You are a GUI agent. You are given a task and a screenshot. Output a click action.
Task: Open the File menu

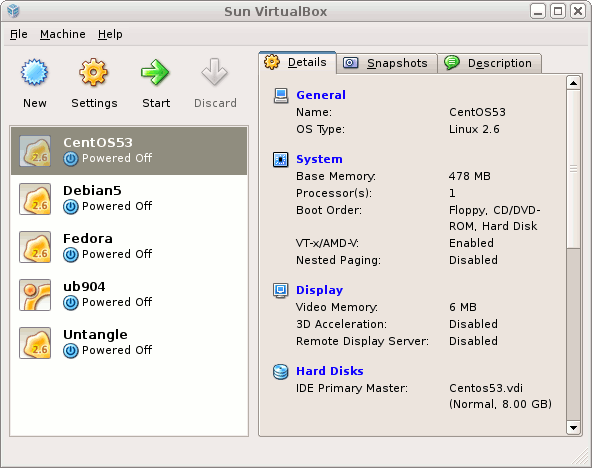[18, 34]
